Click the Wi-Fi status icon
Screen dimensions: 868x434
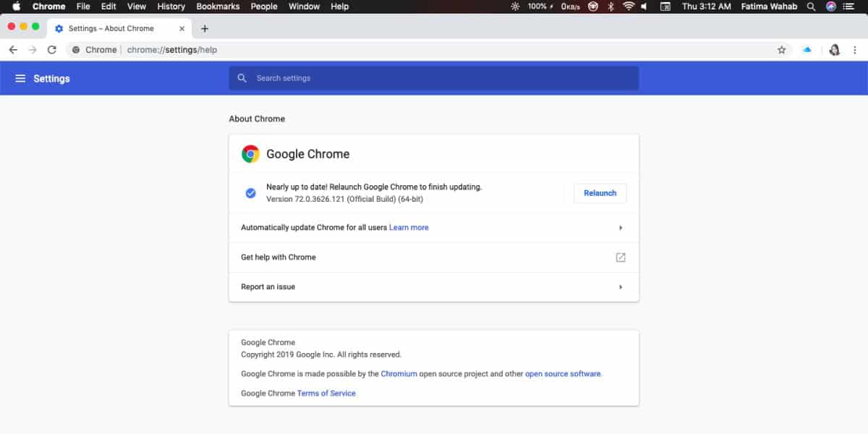tap(629, 7)
